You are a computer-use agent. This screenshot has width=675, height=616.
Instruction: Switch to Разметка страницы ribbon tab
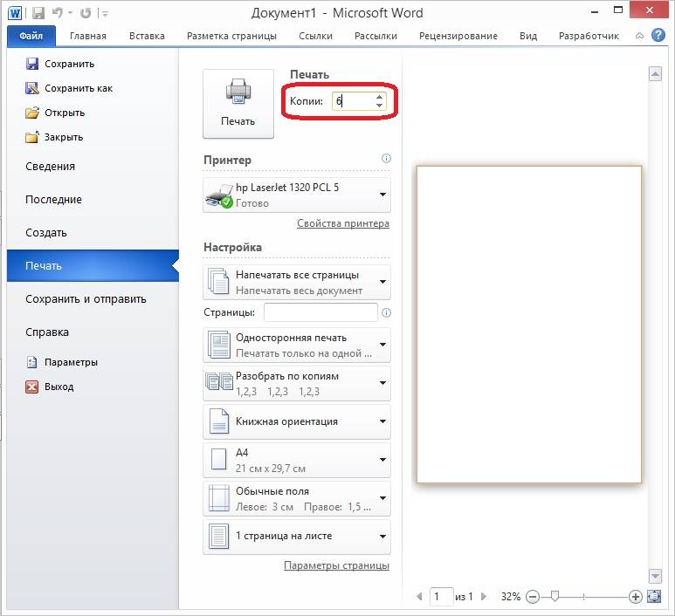point(231,36)
